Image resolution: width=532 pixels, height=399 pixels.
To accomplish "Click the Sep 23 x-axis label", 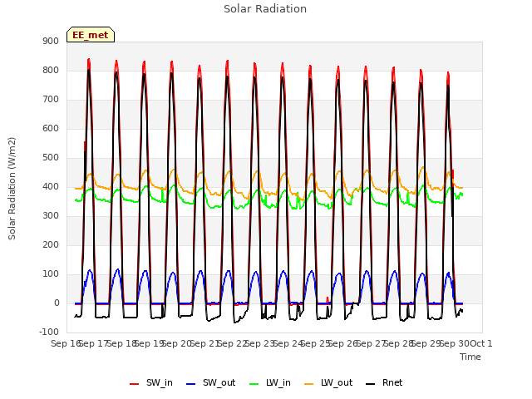I will 260,343.
